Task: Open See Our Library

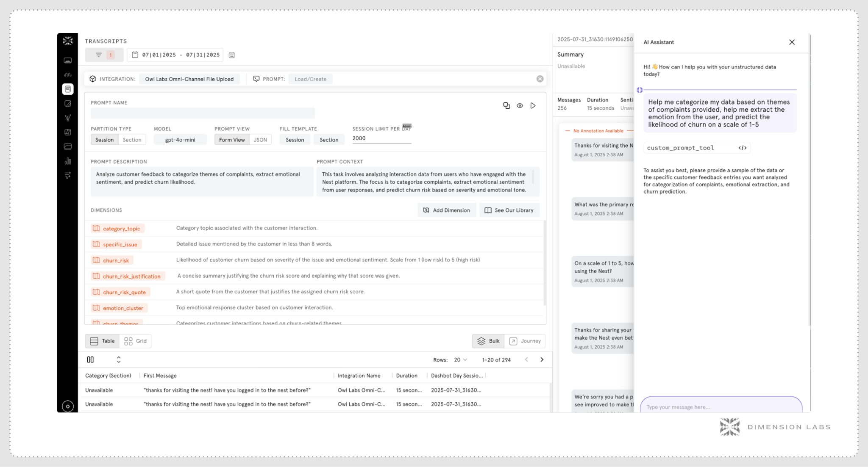Action: coord(509,210)
